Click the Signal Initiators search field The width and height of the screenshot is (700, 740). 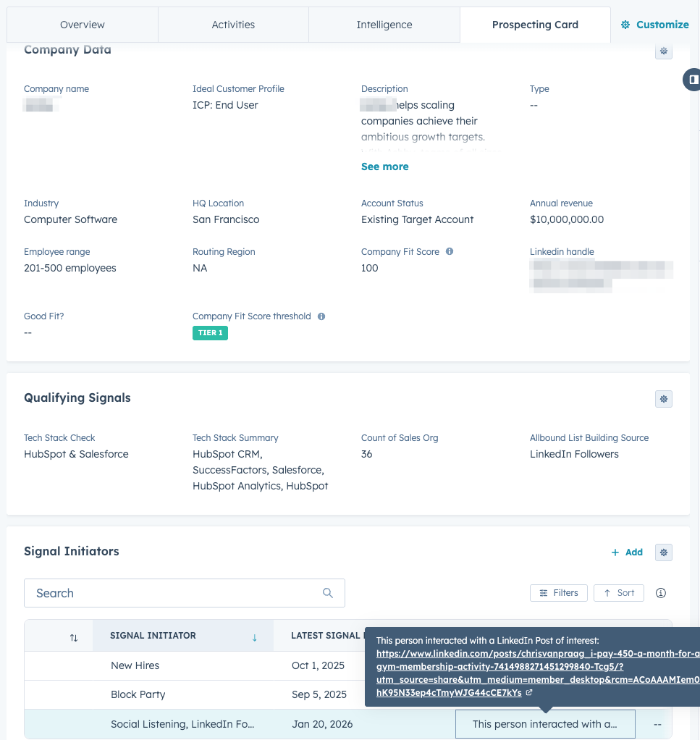coord(174,593)
